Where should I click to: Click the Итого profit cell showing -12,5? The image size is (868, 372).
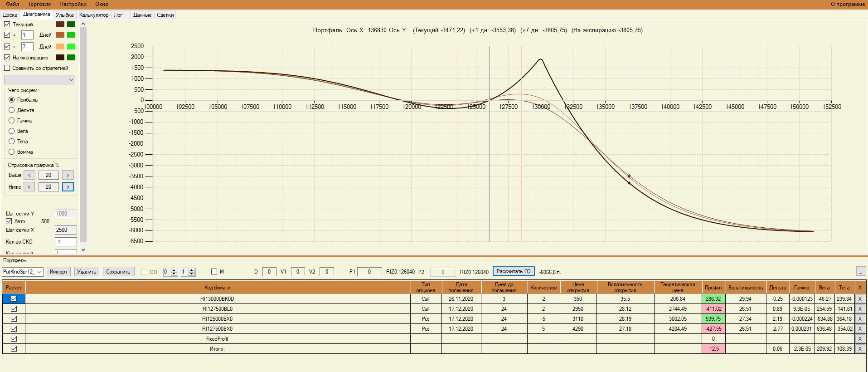pyautogui.click(x=713, y=349)
